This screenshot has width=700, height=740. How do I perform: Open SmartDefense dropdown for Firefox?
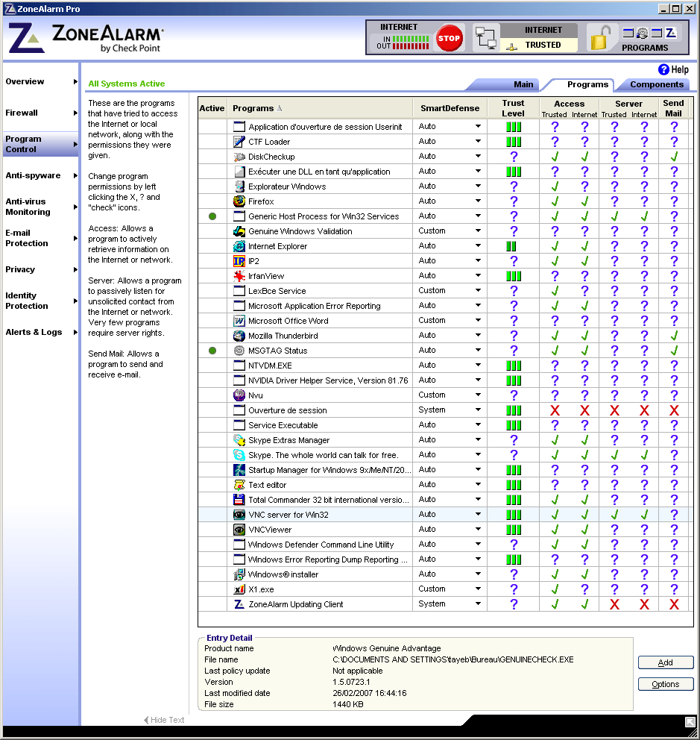tap(478, 201)
